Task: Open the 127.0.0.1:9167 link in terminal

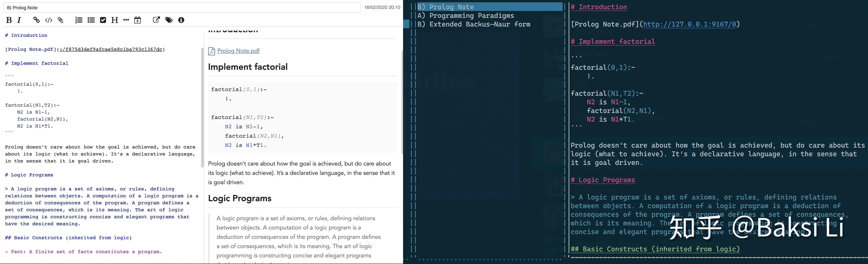Action: pyautogui.click(x=689, y=24)
